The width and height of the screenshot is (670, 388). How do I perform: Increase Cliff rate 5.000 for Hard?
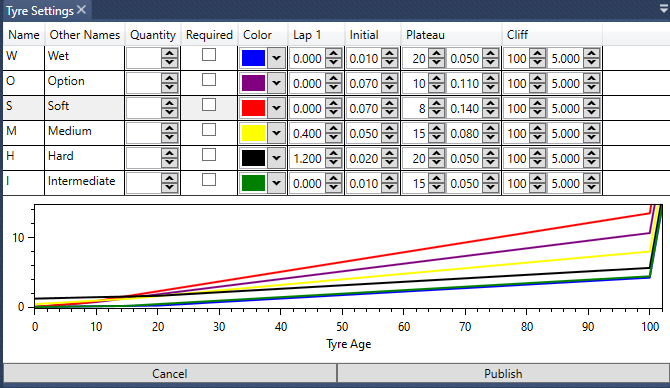pyautogui.click(x=592, y=153)
